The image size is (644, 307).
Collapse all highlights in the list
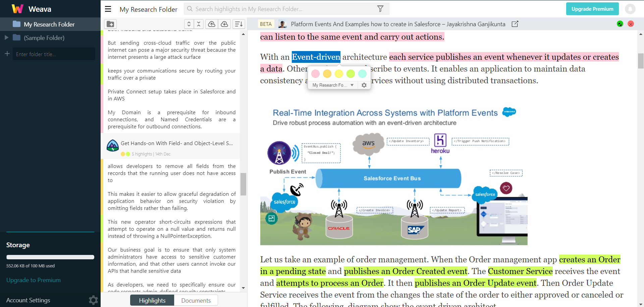point(199,24)
